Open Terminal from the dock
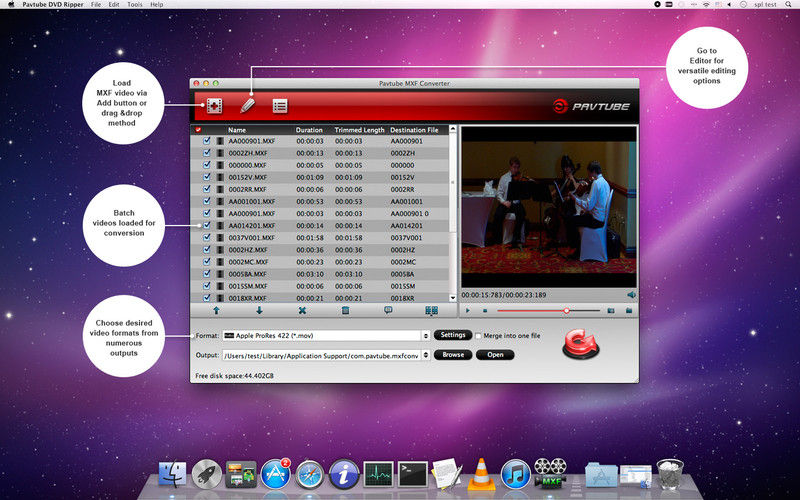 coord(413,474)
